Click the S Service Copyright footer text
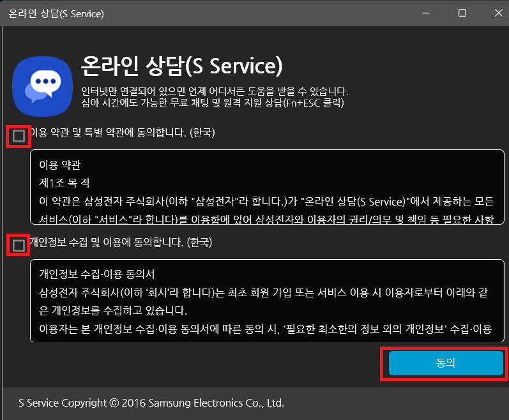 [151, 403]
